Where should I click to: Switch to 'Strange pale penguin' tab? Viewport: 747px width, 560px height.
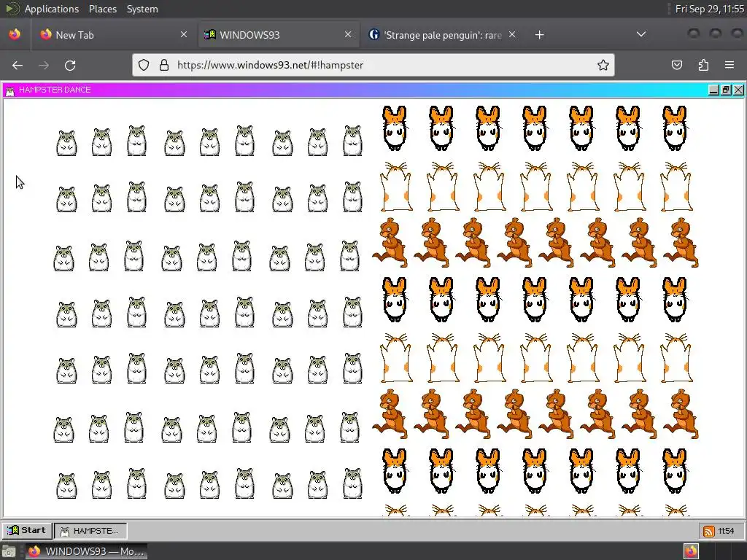pos(442,35)
